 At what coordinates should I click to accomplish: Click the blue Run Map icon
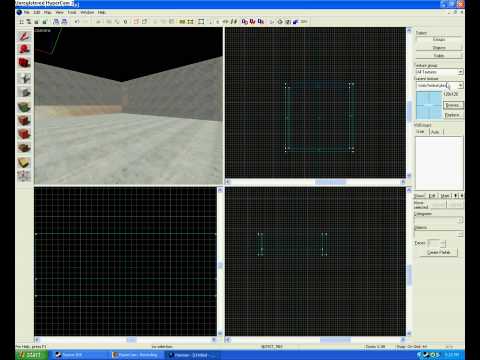click(295, 22)
